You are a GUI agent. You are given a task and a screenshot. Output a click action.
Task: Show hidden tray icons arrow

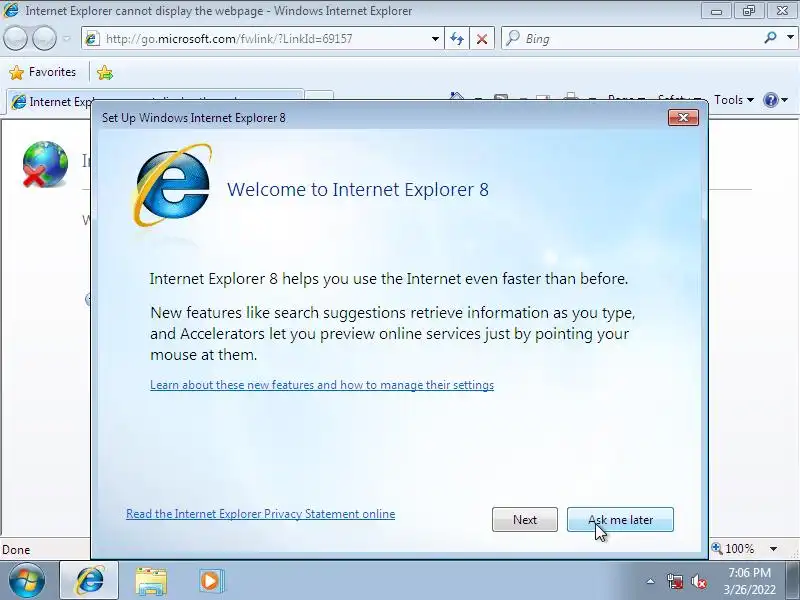coord(651,581)
